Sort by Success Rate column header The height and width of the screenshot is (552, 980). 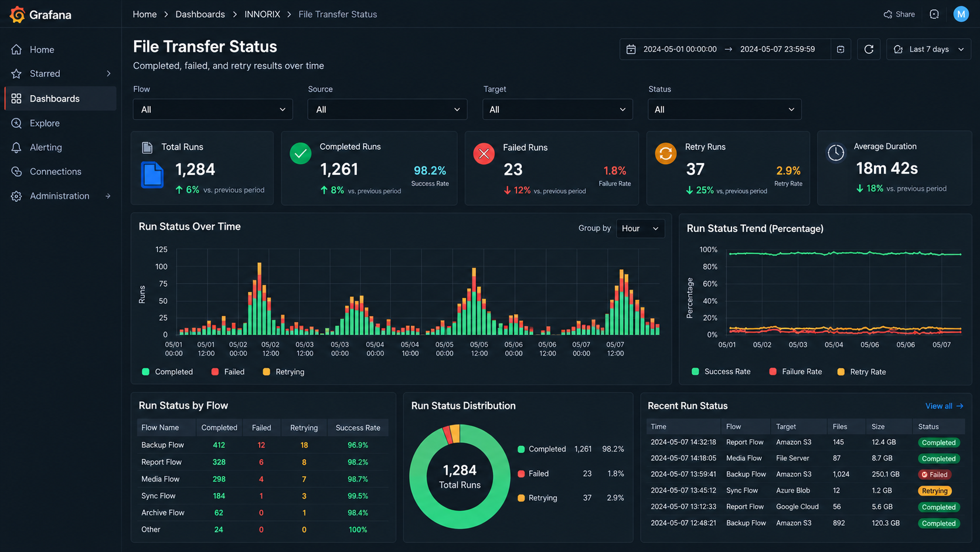pyautogui.click(x=358, y=428)
